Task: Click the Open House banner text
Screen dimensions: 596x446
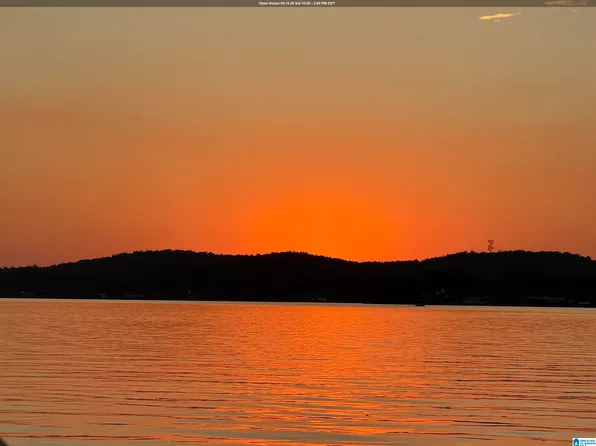Action: click(297, 3)
